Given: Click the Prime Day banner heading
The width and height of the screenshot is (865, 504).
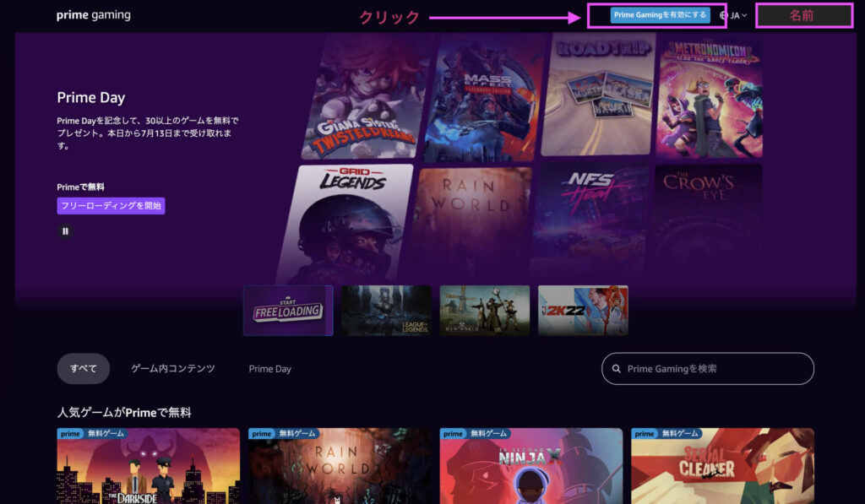Looking at the screenshot, I should (91, 98).
